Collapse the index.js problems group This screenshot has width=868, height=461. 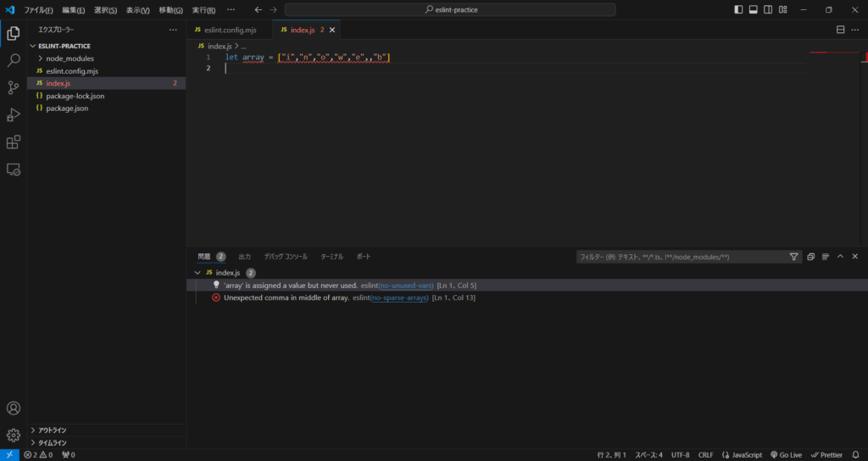pyautogui.click(x=198, y=273)
